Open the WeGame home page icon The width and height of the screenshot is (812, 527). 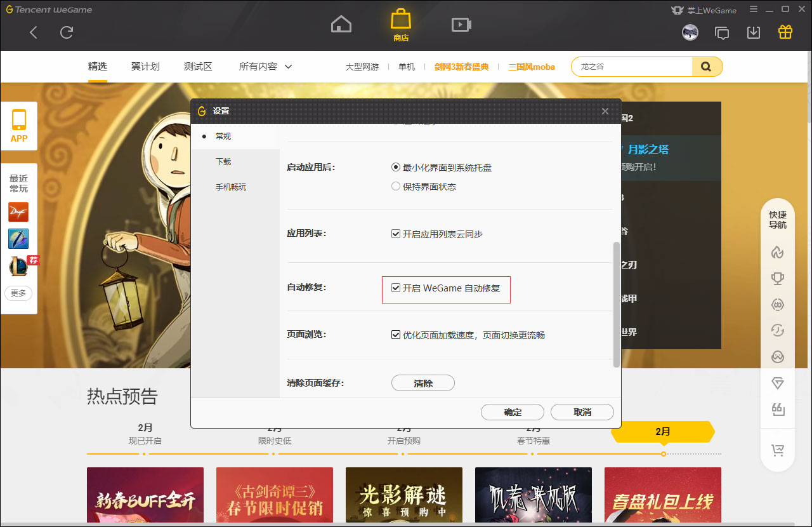341,23
